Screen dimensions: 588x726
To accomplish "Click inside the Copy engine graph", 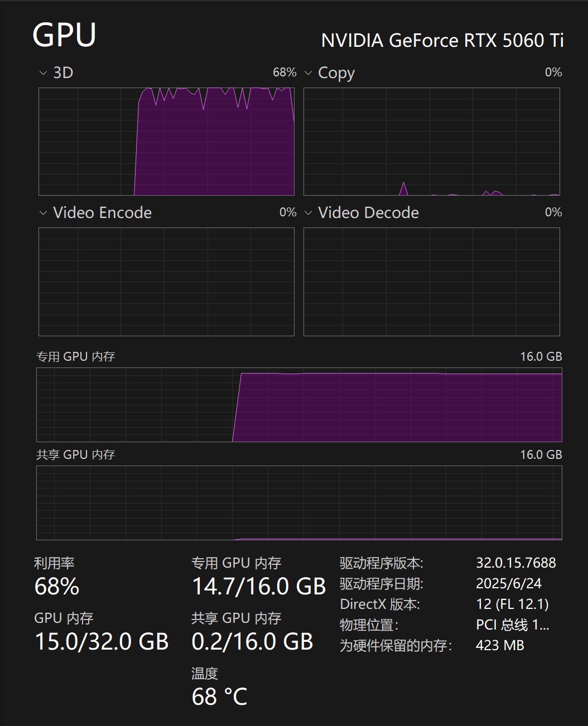I will 431,142.
